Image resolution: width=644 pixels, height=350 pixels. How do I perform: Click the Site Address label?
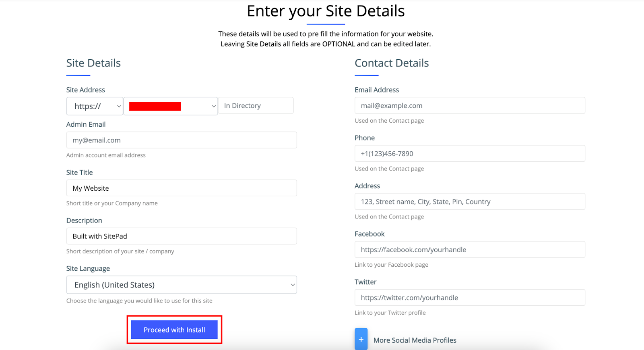[x=86, y=90]
